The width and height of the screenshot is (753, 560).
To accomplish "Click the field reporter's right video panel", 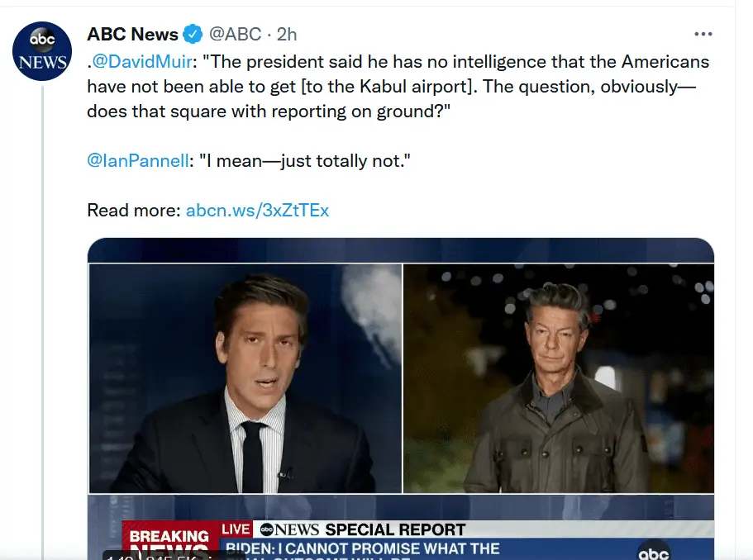I will [x=558, y=378].
